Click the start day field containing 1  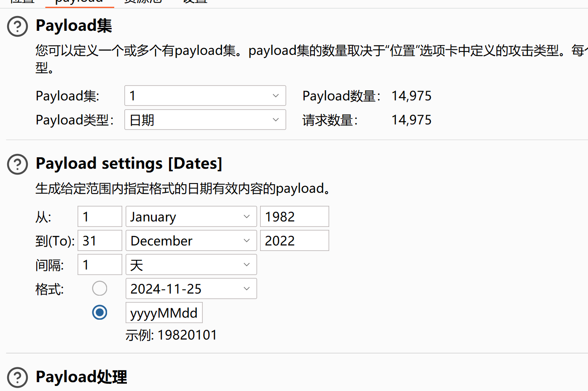(100, 216)
